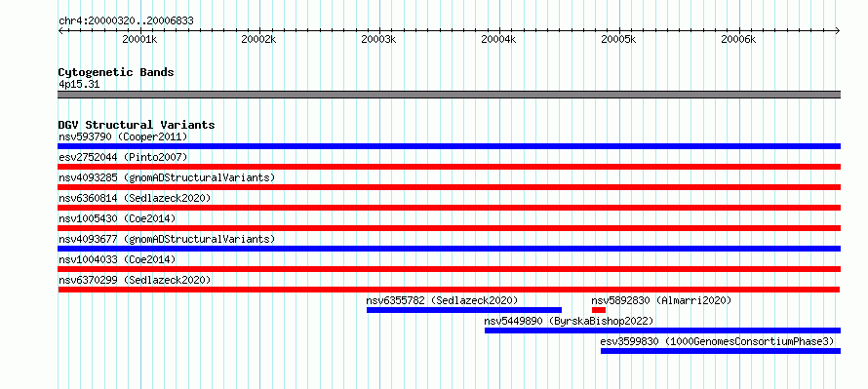
Task: Select the short blue bar for nsv6355782
Action: click(x=464, y=310)
